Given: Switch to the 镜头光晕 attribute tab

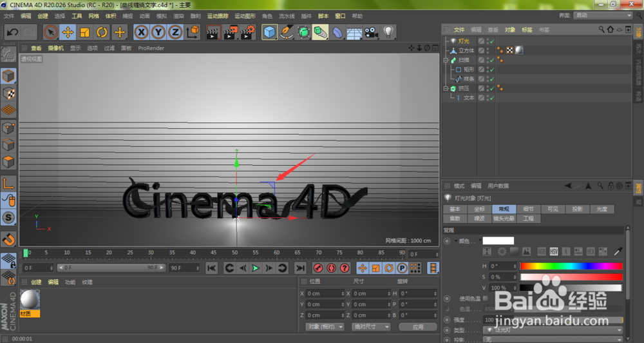Looking at the screenshot, I should [504, 219].
